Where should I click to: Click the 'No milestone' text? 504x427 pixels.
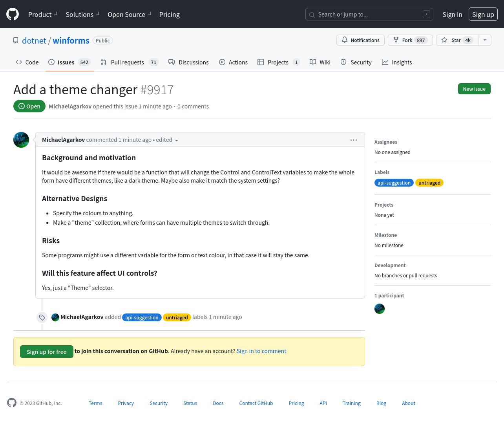[x=389, y=246]
